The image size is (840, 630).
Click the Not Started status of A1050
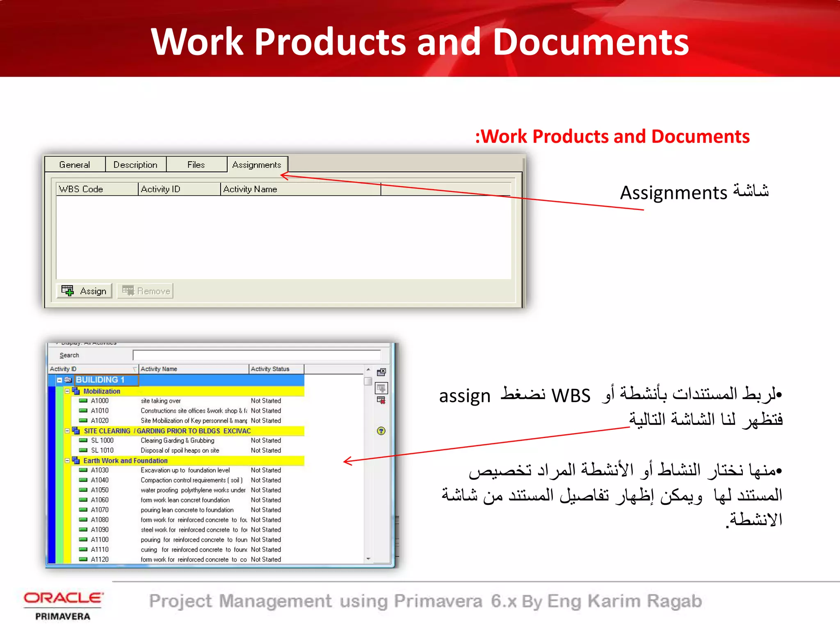pyautogui.click(x=266, y=490)
